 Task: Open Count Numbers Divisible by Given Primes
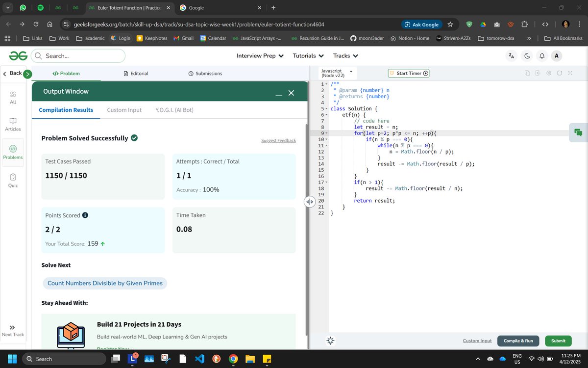pos(105,283)
